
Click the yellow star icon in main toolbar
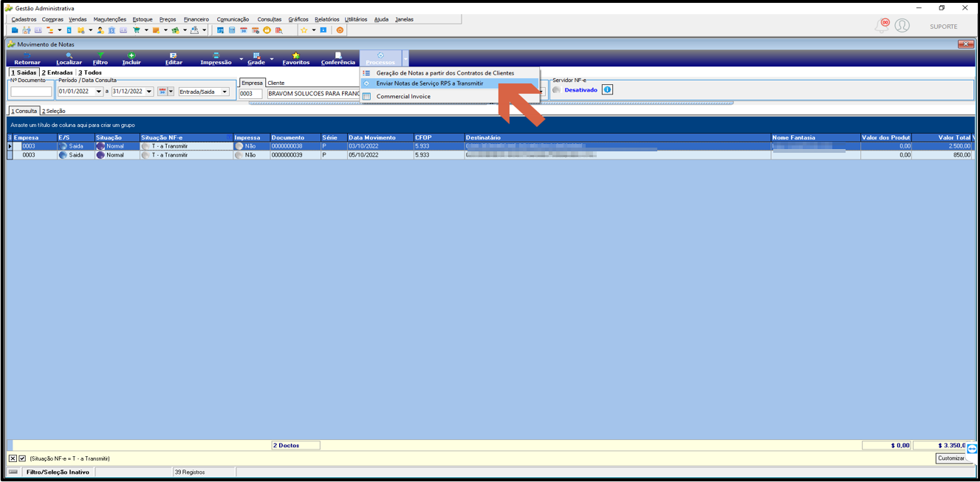click(304, 30)
